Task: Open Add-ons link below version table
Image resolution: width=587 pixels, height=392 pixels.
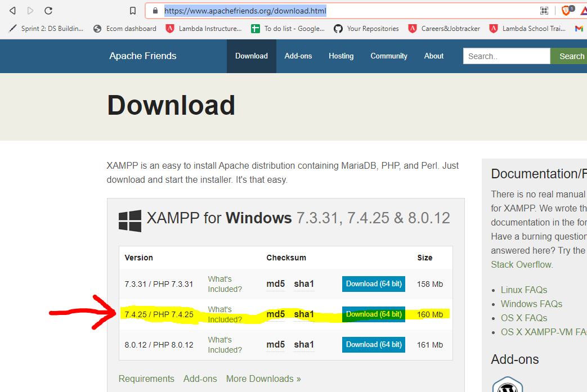Action: (x=200, y=379)
